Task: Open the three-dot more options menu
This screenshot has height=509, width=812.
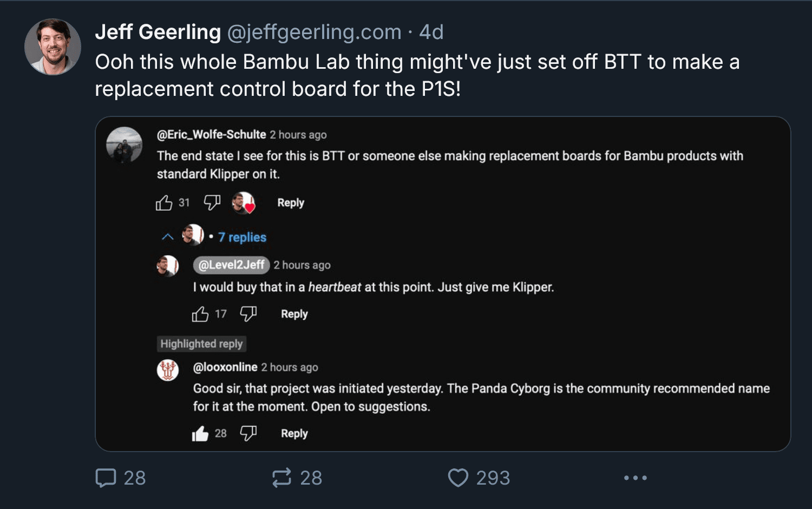Action: 635,478
